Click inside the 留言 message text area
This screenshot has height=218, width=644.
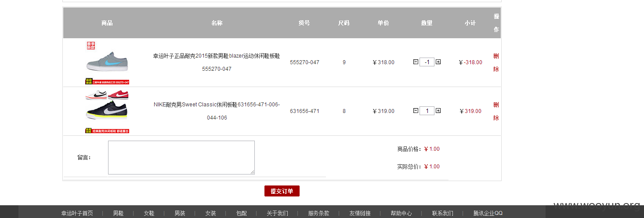[181, 157]
